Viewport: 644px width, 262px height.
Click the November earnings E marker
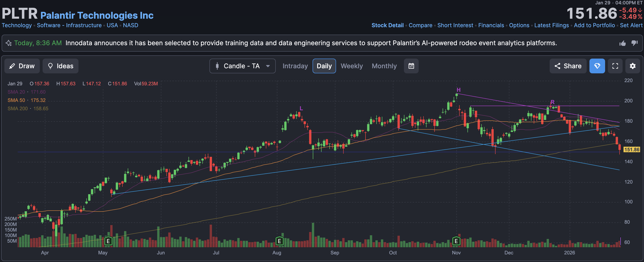click(x=456, y=241)
